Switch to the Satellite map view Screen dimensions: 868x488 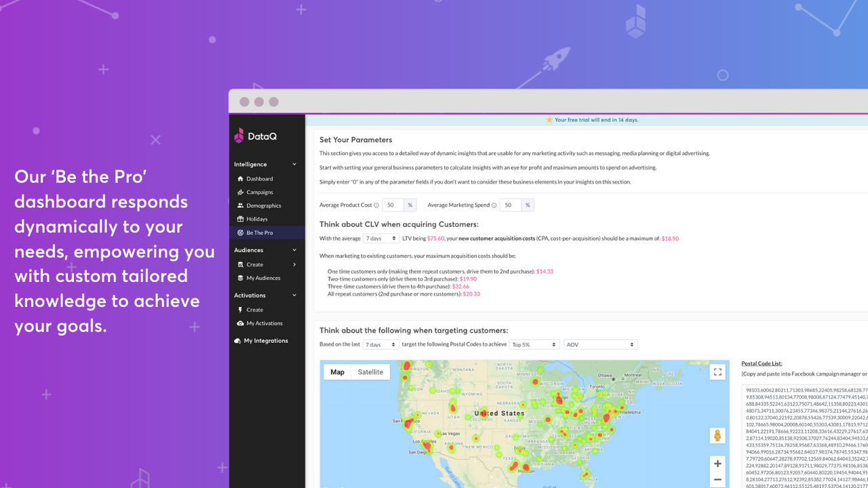(370, 371)
